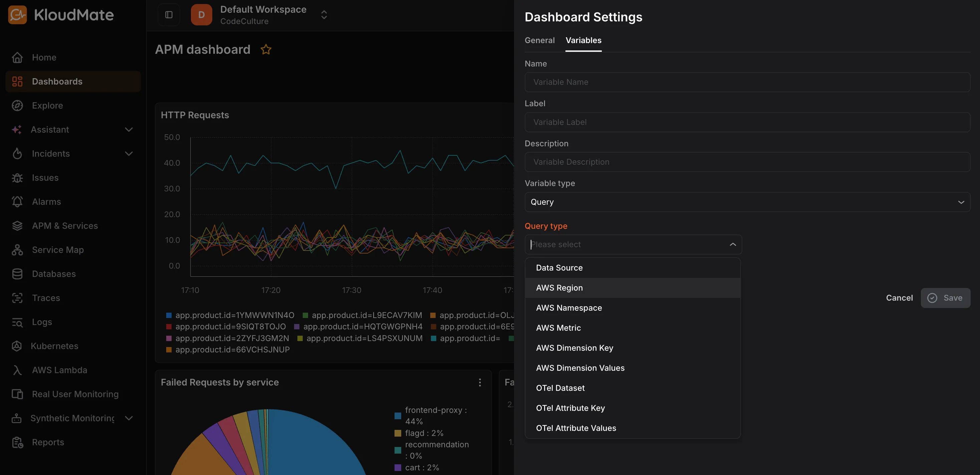This screenshot has height=475, width=980.
Task: Select OTel Dataset option
Action: pyautogui.click(x=633, y=388)
